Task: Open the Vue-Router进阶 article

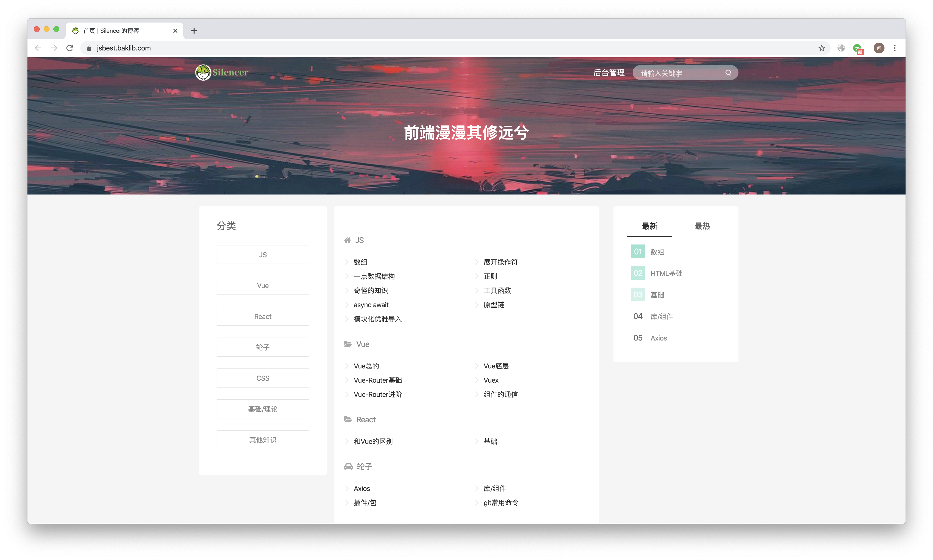Action: coord(378,394)
